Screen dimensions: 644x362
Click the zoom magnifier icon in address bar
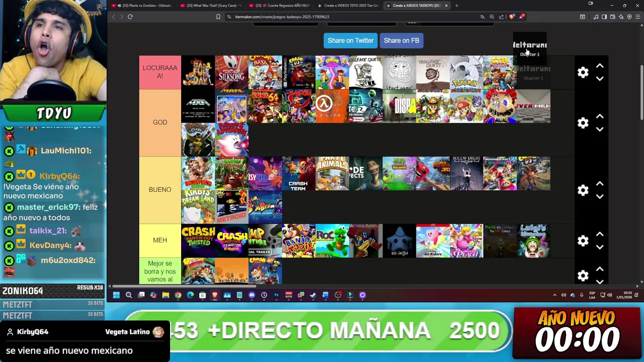492,17
